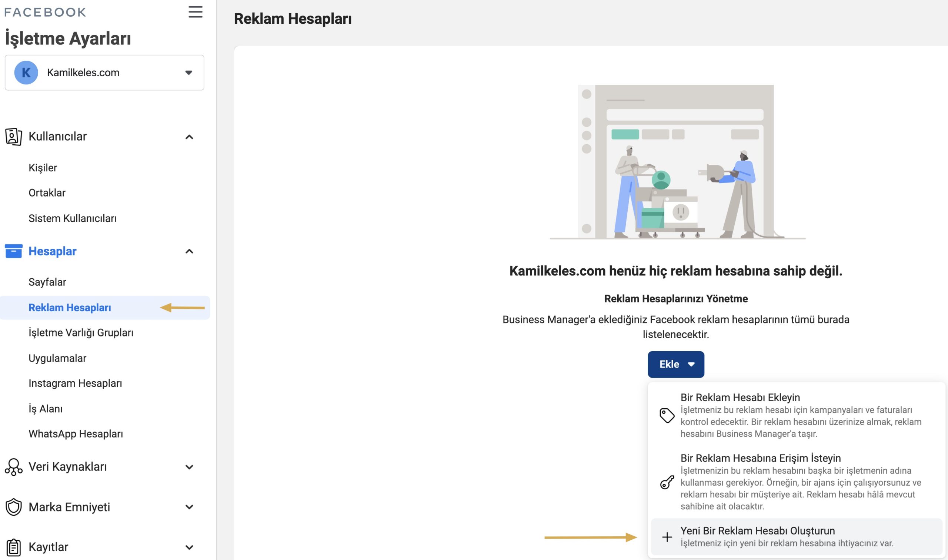948x560 pixels.
Task: Choose Bir Reklam Hesabına Erişim İsteyin option
Action: click(x=796, y=482)
